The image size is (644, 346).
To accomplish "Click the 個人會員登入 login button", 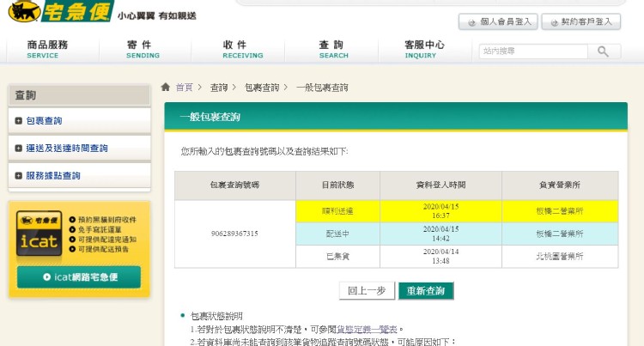I will (499, 21).
